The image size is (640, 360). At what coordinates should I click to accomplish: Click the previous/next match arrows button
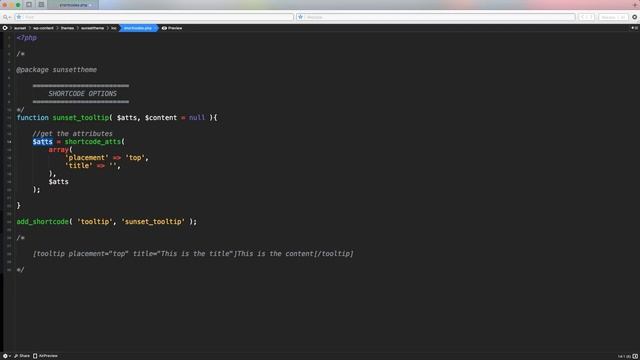coord(587,17)
